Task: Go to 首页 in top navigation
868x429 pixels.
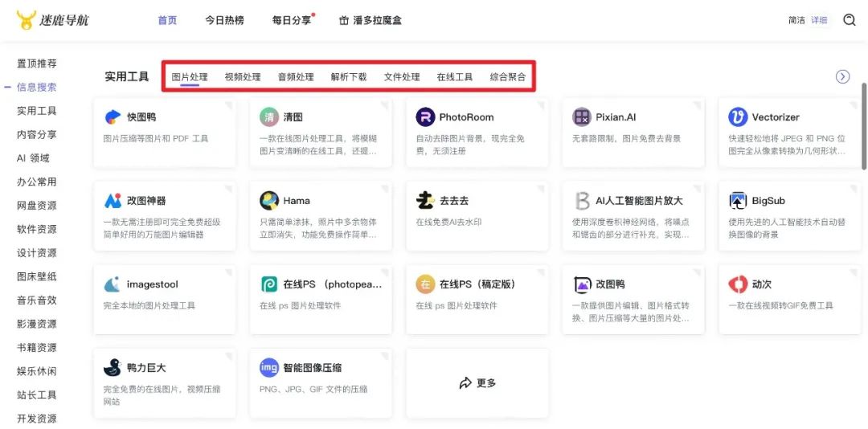Action: coord(167,20)
